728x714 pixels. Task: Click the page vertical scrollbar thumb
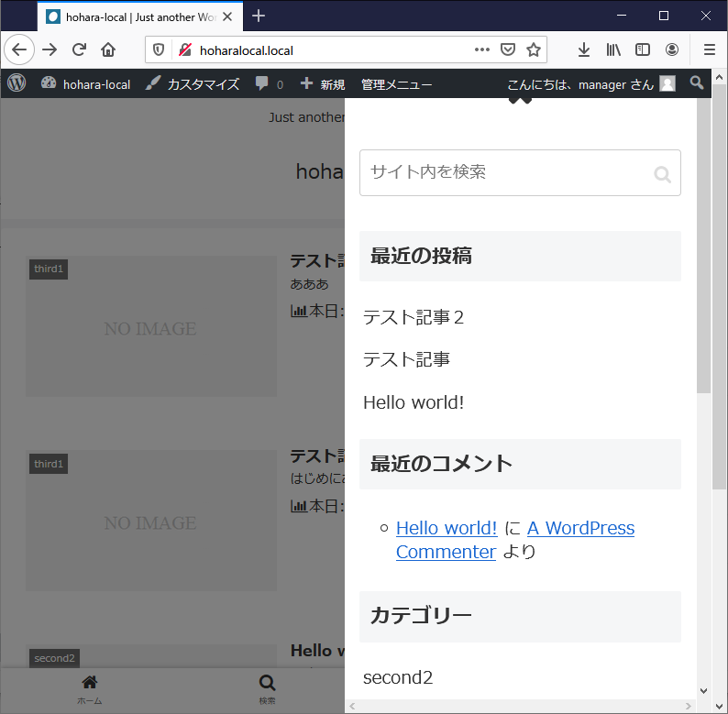click(x=703, y=247)
